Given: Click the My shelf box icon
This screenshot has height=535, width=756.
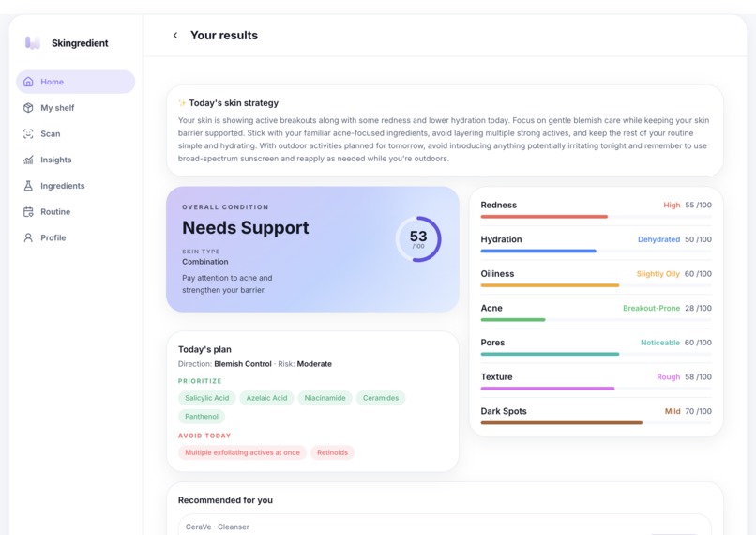Looking at the screenshot, I should 28,108.
